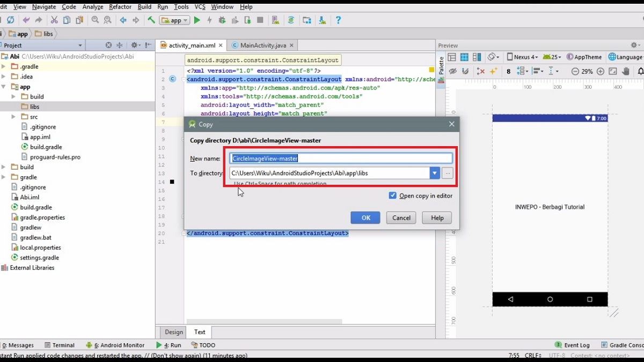
Task: Undo with the back arrow toolbar icon
Action: pyautogui.click(x=25, y=20)
